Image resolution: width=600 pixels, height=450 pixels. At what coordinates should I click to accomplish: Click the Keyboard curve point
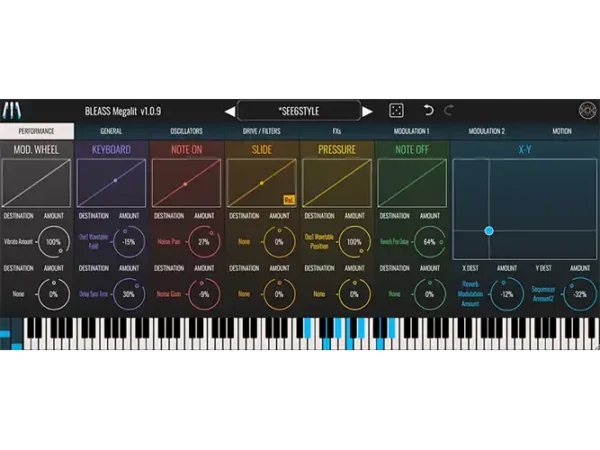pyautogui.click(x=116, y=180)
